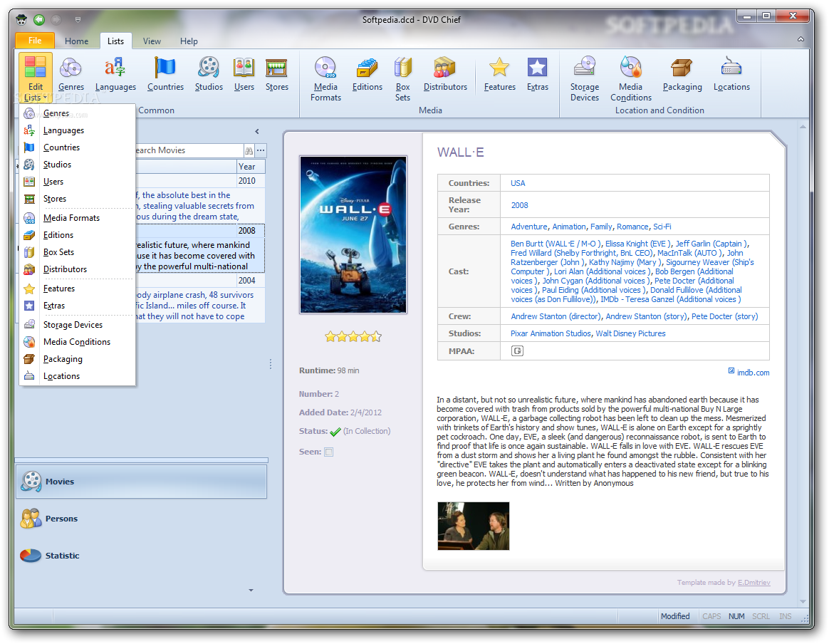The width and height of the screenshot is (829, 644).
Task: Open the Animation genre link
Action: click(x=569, y=227)
